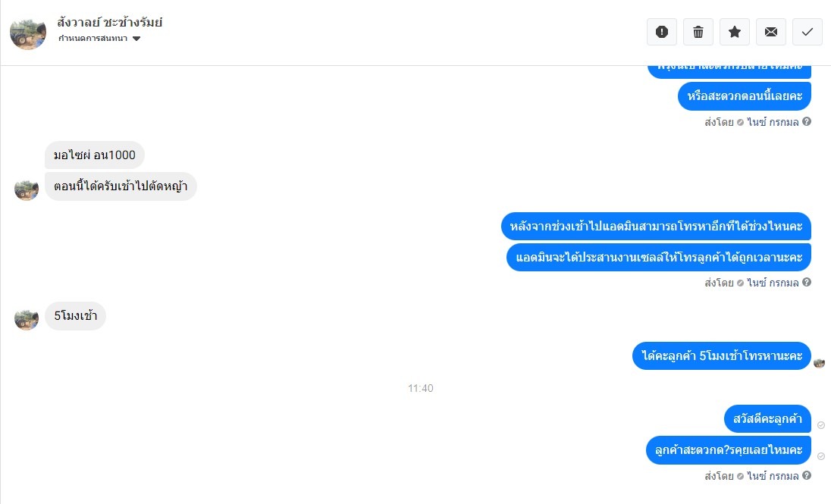Select received message มอไซผ่ อน1000
The height and width of the screenshot is (504, 831).
[x=94, y=155]
